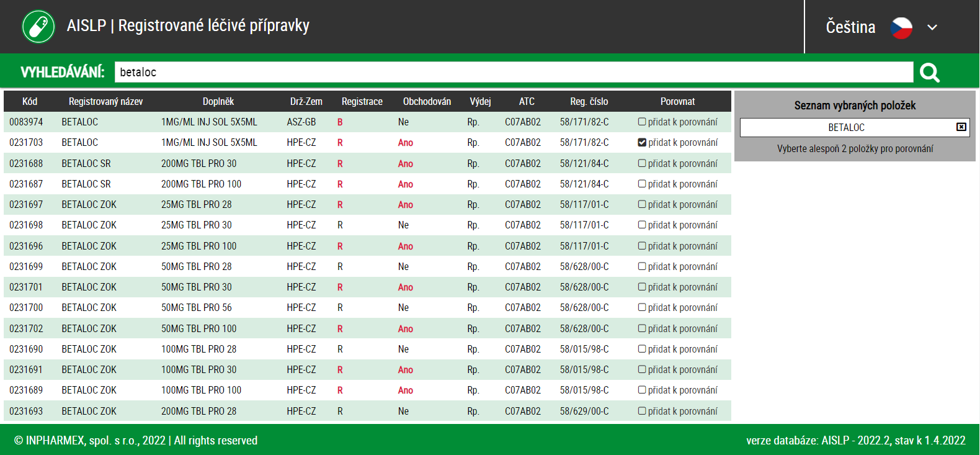
Task: Click the AISLP Registrované léčivé přípravky title
Action: point(188,25)
